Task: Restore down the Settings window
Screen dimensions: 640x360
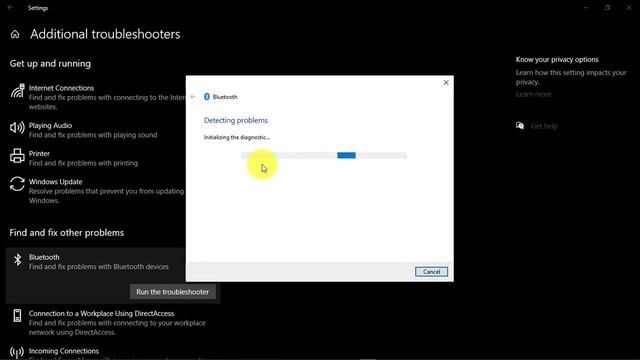Action: (607, 8)
